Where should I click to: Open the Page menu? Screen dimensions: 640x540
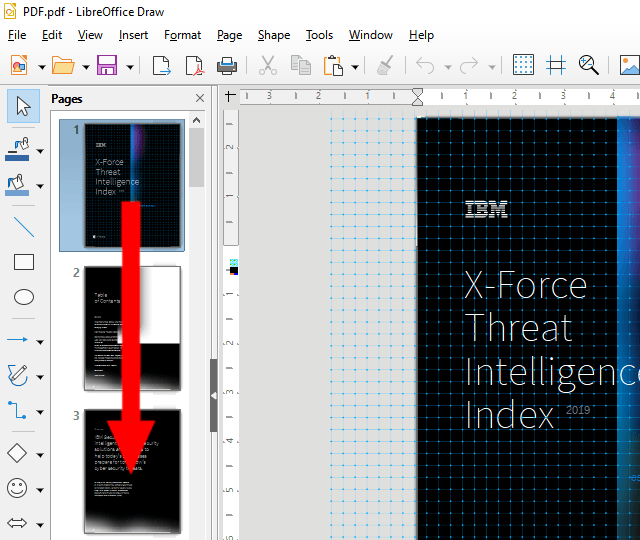click(229, 35)
